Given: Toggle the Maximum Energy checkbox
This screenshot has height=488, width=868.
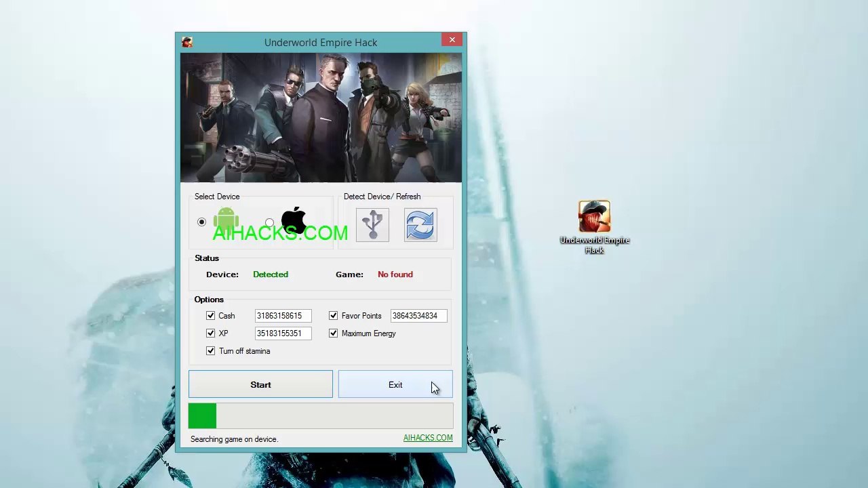Looking at the screenshot, I should pos(333,333).
